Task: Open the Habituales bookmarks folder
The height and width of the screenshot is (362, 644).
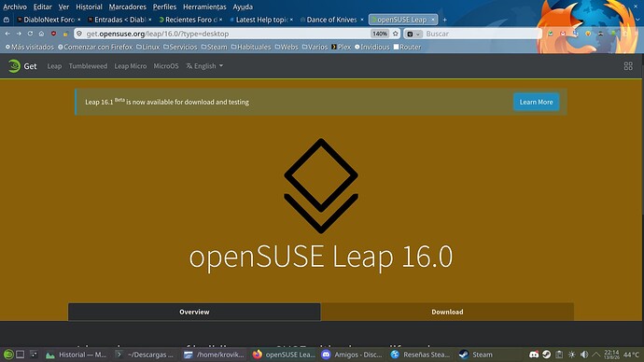Action: [x=251, y=48]
